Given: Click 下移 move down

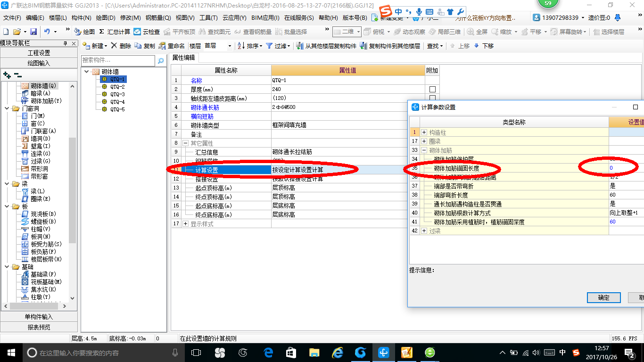Looking at the screenshot, I should pos(484,46).
